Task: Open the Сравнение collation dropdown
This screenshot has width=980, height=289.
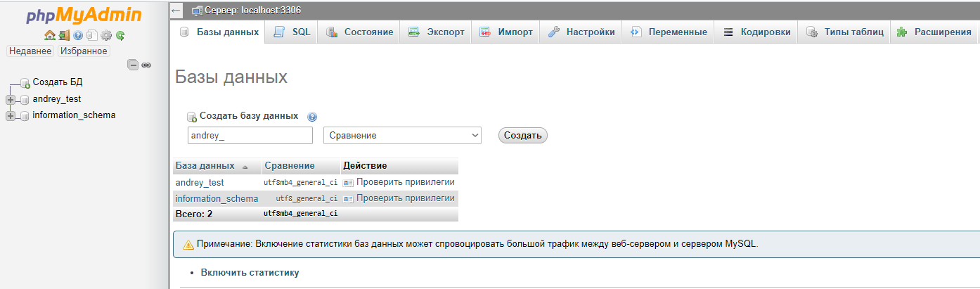Action: pyautogui.click(x=402, y=135)
